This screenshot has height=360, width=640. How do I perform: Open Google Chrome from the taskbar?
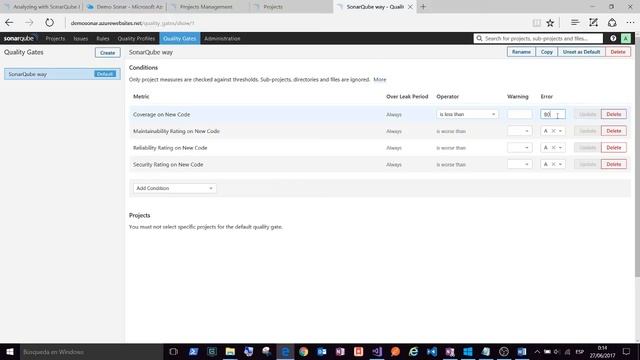pos(303,352)
